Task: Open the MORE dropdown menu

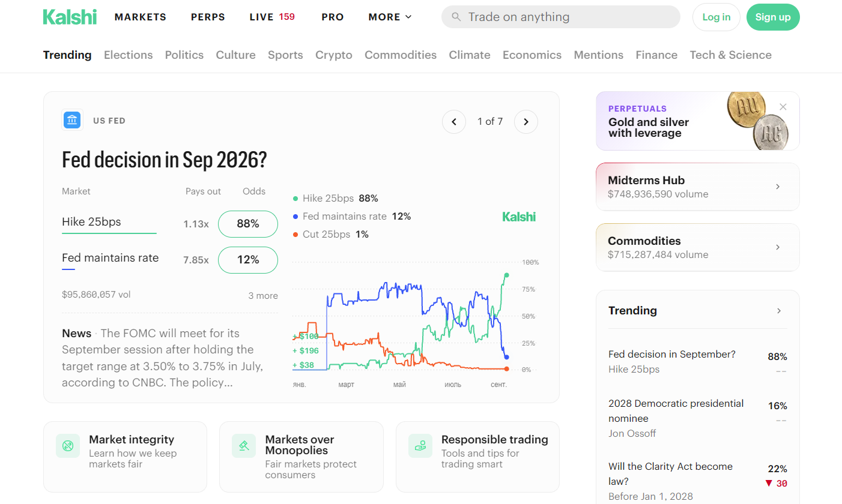Action: [x=390, y=17]
